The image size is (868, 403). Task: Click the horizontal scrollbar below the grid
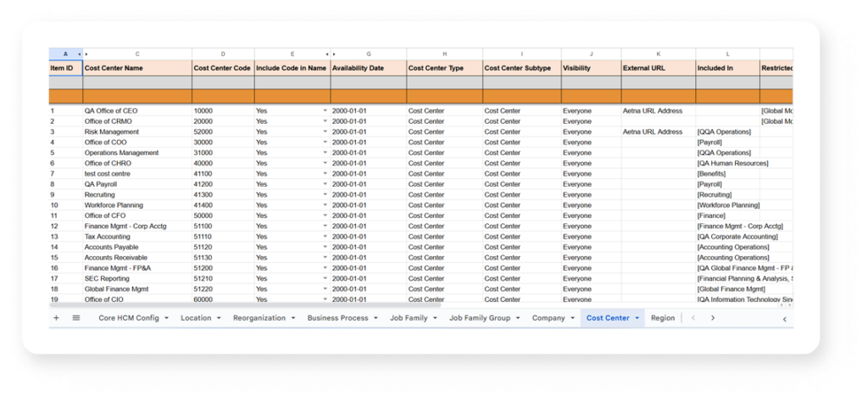pyautogui.click(x=246, y=305)
